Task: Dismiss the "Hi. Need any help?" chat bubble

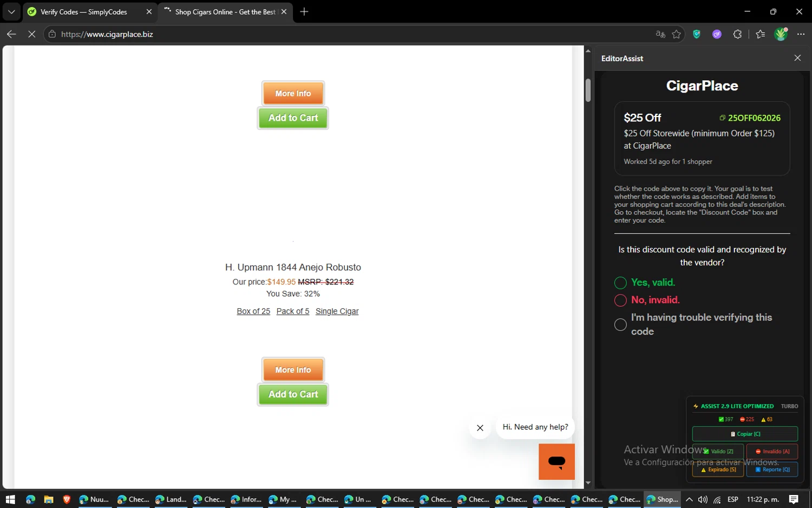Action: click(x=480, y=428)
